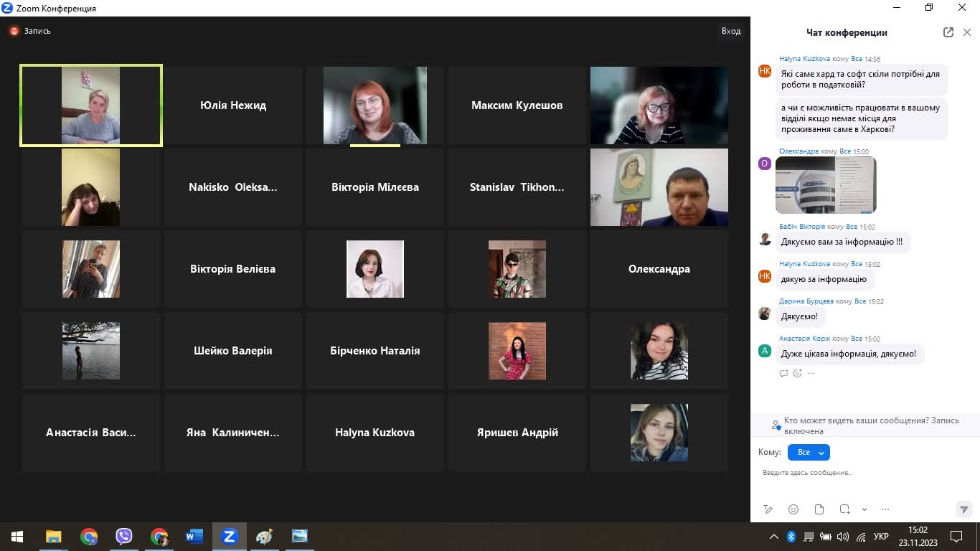
Task: Click the send message arrow icon
Action: 964,509
